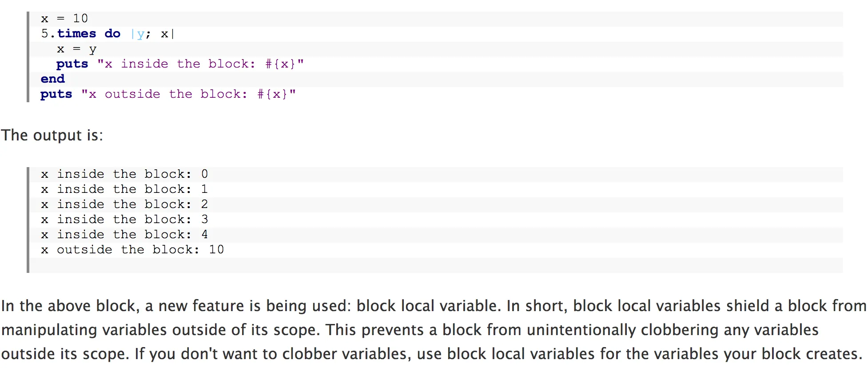The image size is (868, 368).
Task: Click the paragraph line starting 'outside its scope'
Action: point(431,354)
